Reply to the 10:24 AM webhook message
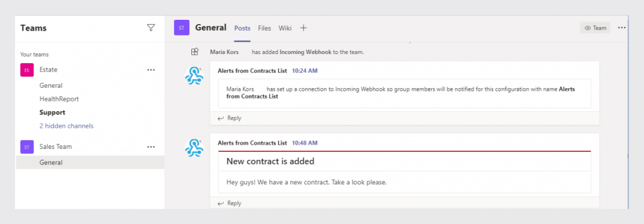Viewport: 644px width, 224px height. pos(230,118)
